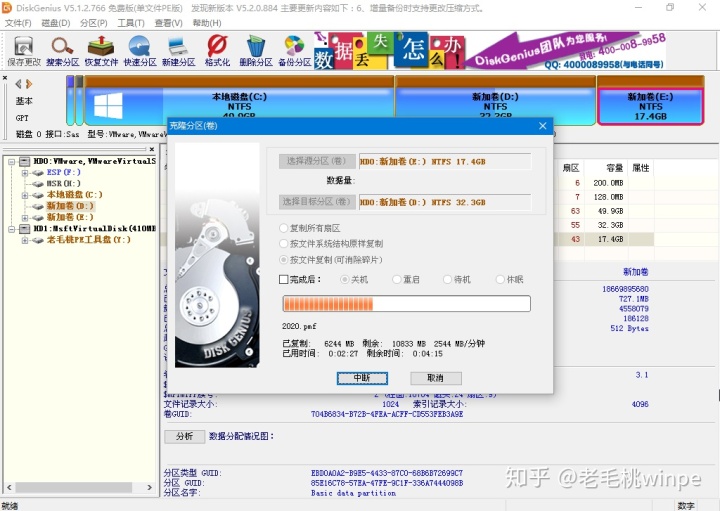This screenshot has height=511, width=720.
Task: Click the clone progress bar
Action: coord(406,304)
